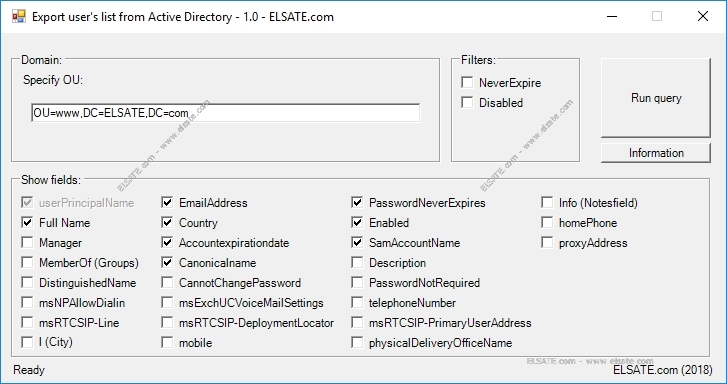
Task: Tick msRTCSIP-DeploymentLocator checkbox
Action: coord(167,322)
